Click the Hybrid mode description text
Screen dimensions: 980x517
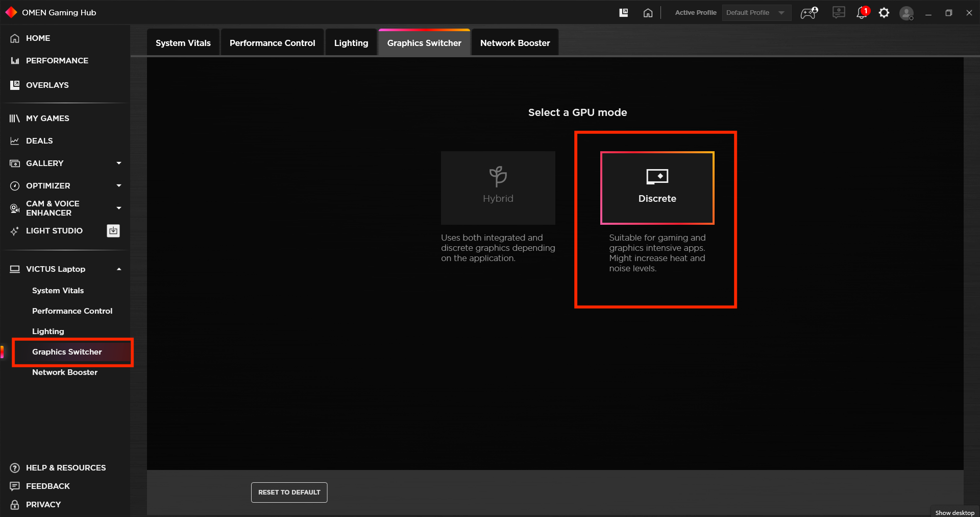498,248
